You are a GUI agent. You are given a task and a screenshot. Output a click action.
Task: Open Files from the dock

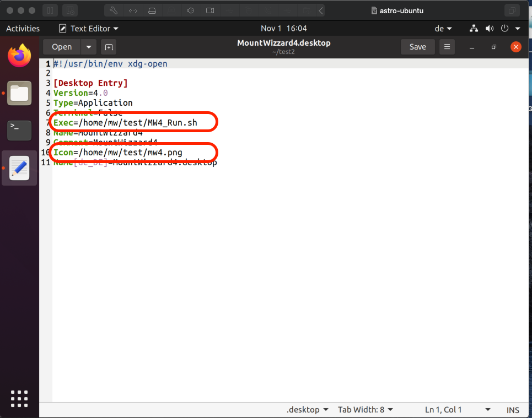[x=19, y=93]
